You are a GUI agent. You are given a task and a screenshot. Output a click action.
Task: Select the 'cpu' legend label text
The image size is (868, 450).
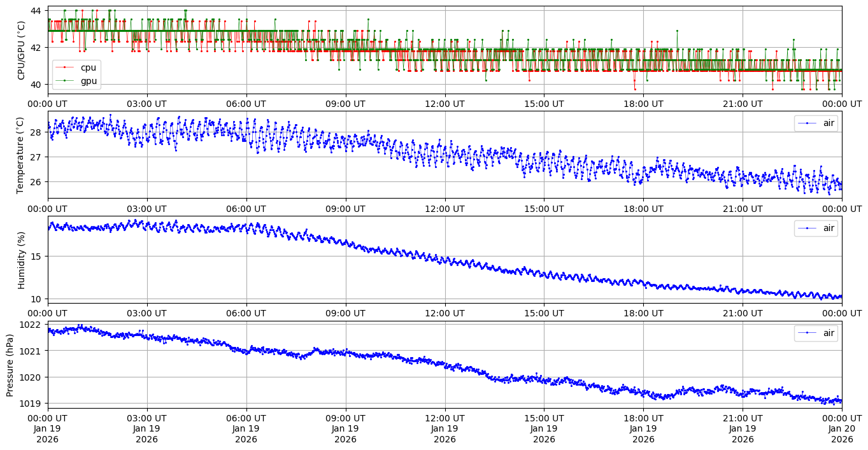(x=88, y=67)
